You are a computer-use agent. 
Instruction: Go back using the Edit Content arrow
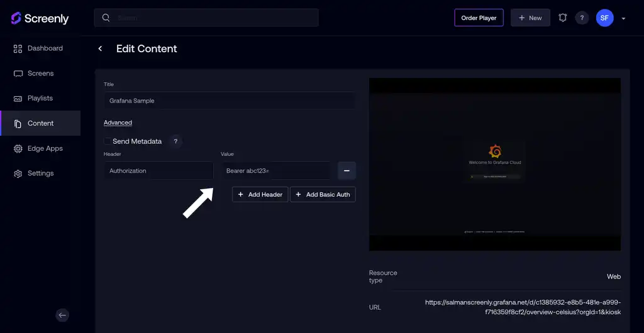point(100,49)
